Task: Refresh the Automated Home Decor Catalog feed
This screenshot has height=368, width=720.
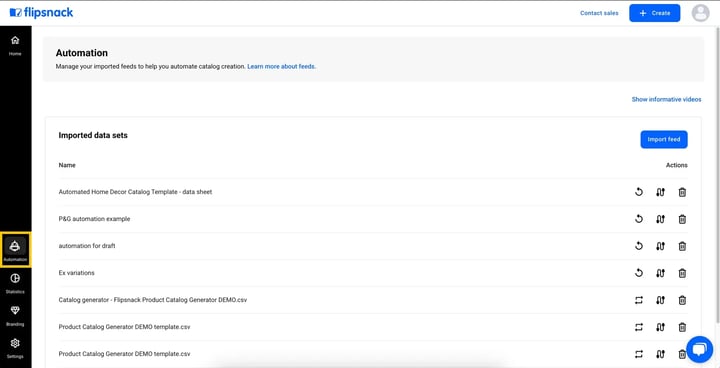Action: coord(638,192)
